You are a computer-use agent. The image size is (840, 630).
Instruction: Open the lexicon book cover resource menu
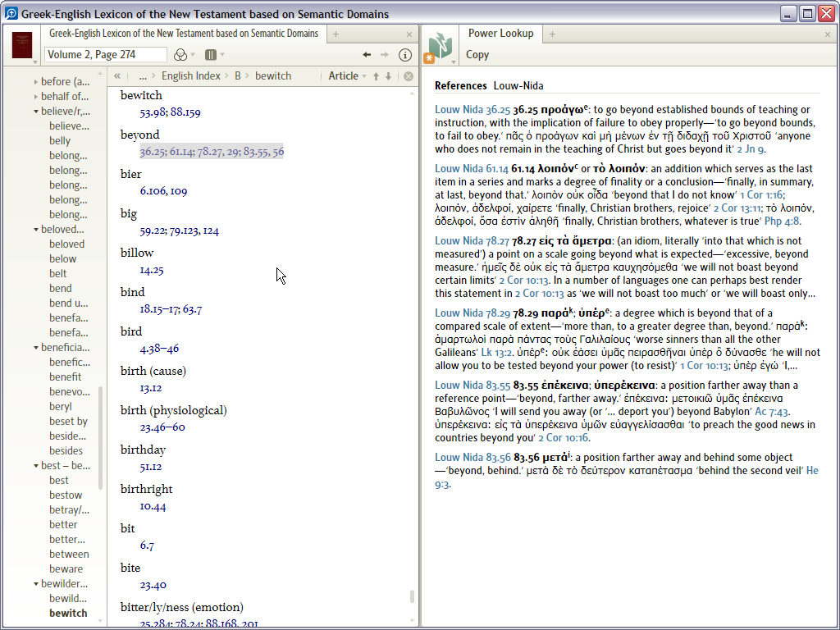[22, 46]
